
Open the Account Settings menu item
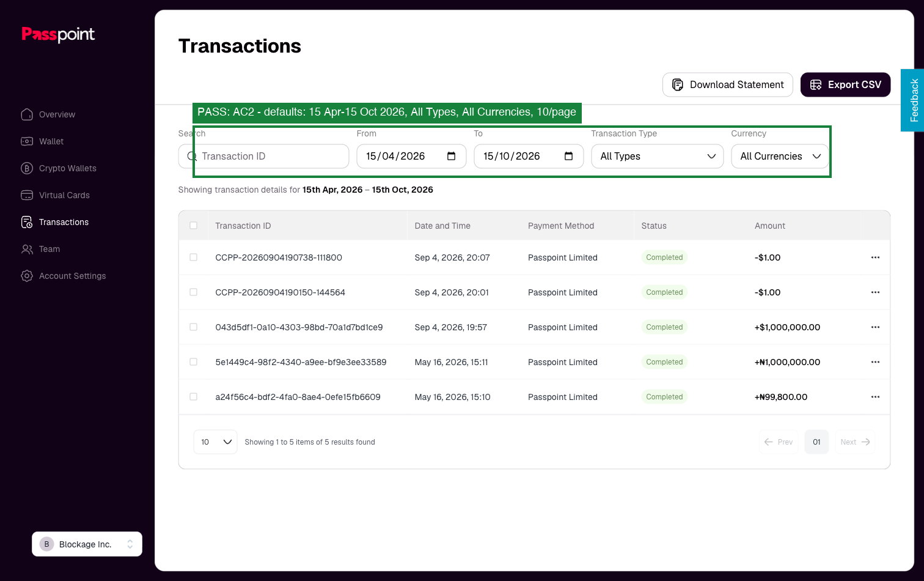coord(64,276)
